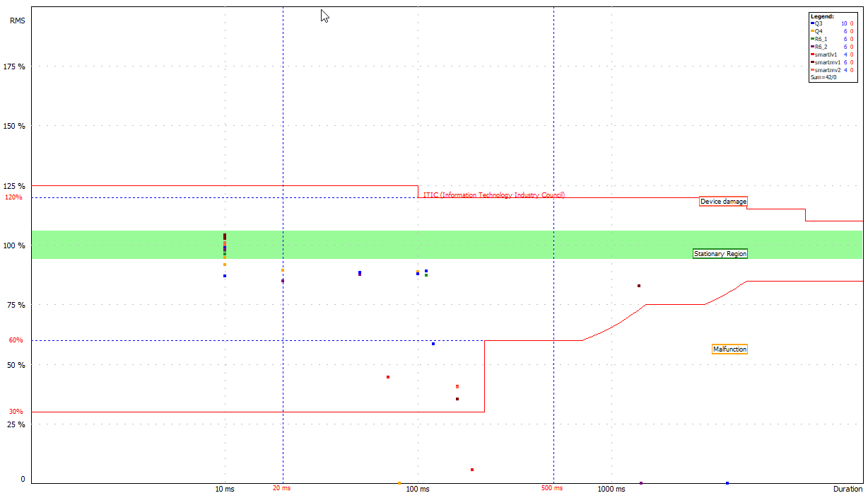Select Q3 entry in the legend

coord(833,23)
